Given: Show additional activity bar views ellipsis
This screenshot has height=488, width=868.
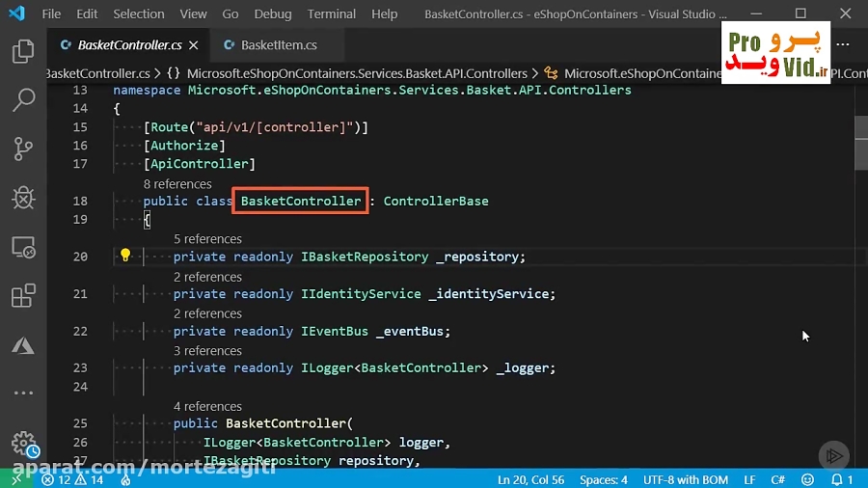Looking at the screenshot, I should click(x=23, y=393).
